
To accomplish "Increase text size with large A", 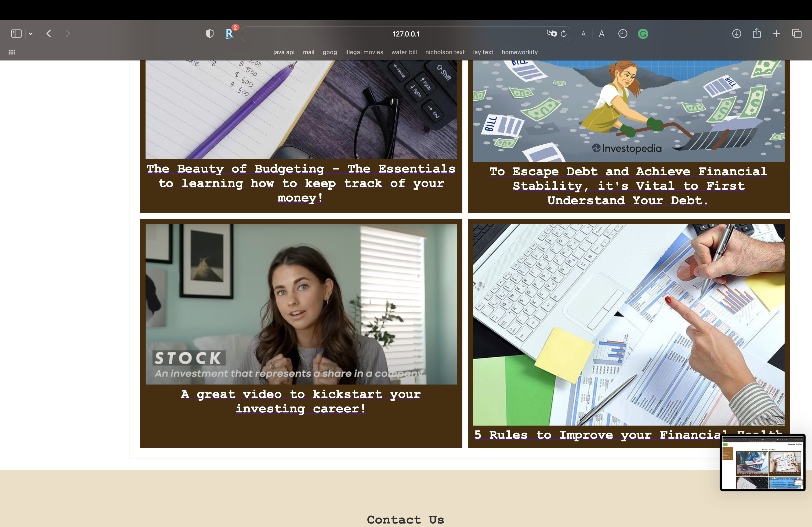I will point(601,34).
